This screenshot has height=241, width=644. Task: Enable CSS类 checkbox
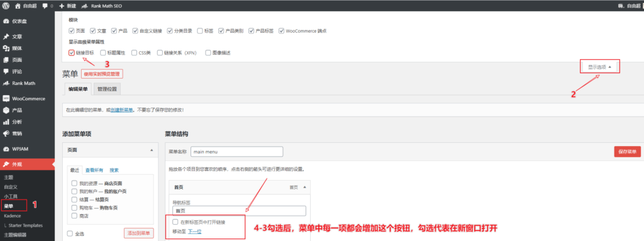[x=135, y=53]
